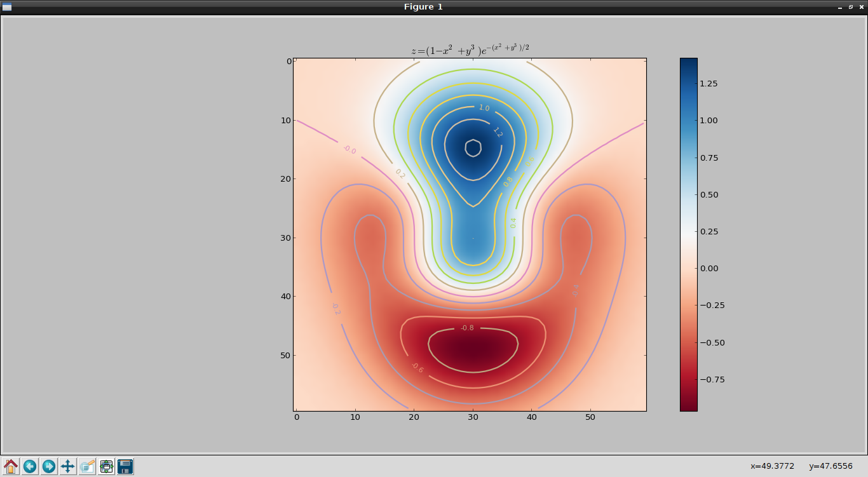Click the pink "-0.0" contour label
Image resolution: width=868 pixels, height=477 pixels.
click(x=349, y=150)
